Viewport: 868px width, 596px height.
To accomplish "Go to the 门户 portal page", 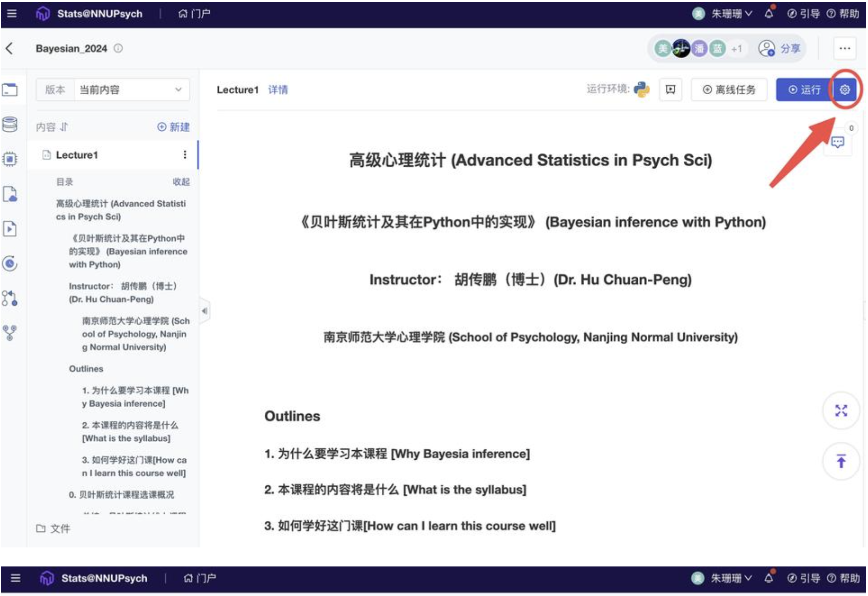I will (195, 14).
